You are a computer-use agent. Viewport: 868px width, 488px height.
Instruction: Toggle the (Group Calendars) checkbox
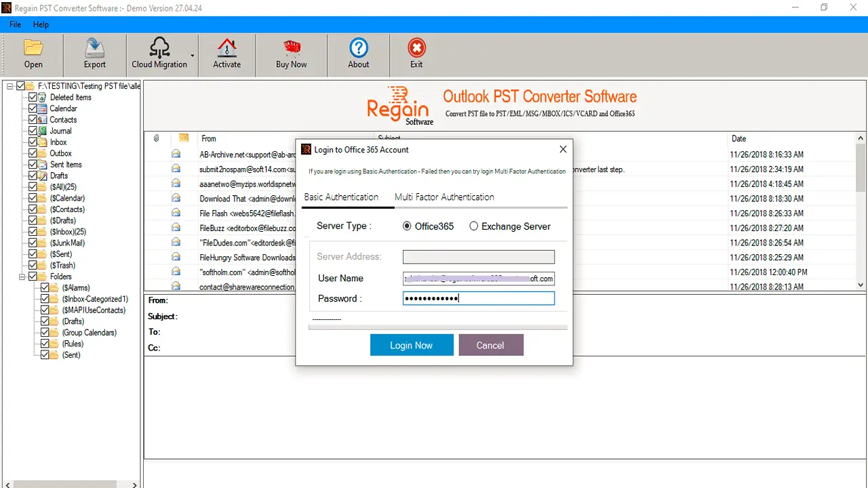pyautogui.click(x=45, y=333)
